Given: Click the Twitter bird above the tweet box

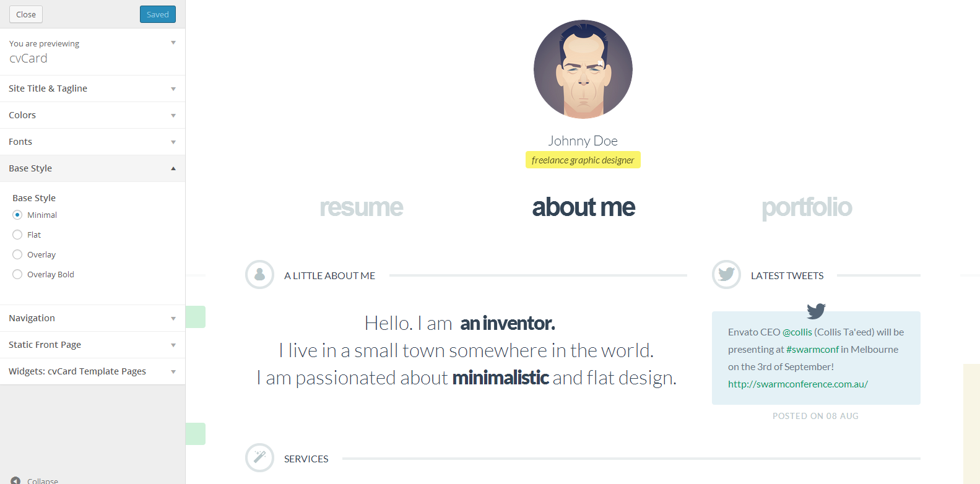Looking at the screenshot, I should click(816, 311).
